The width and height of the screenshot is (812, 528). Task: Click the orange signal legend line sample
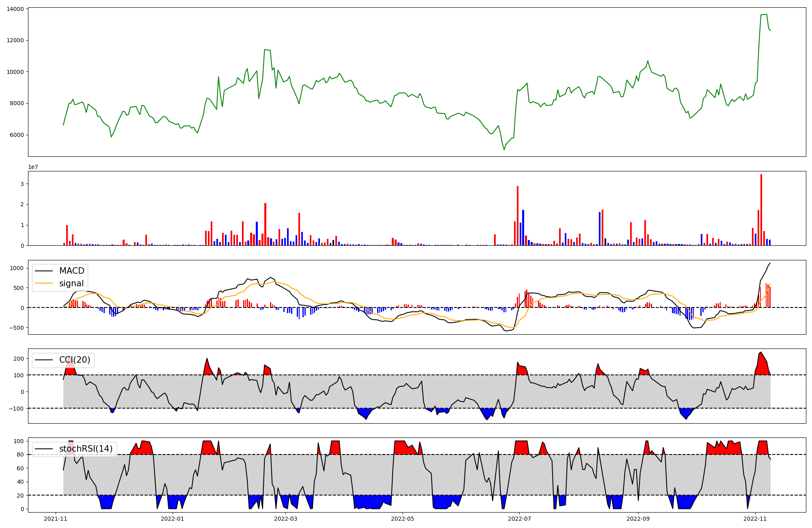coord(44,283)
